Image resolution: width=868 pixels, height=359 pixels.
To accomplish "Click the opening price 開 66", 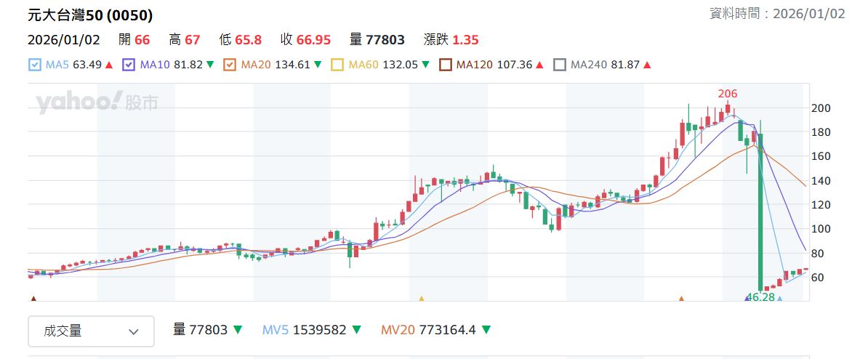I will pos(134,40).
